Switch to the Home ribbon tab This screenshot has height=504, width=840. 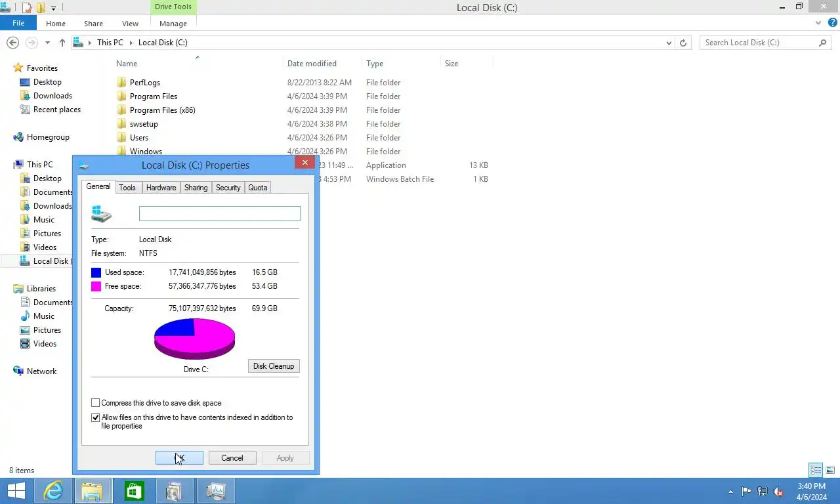pos(56,24)
